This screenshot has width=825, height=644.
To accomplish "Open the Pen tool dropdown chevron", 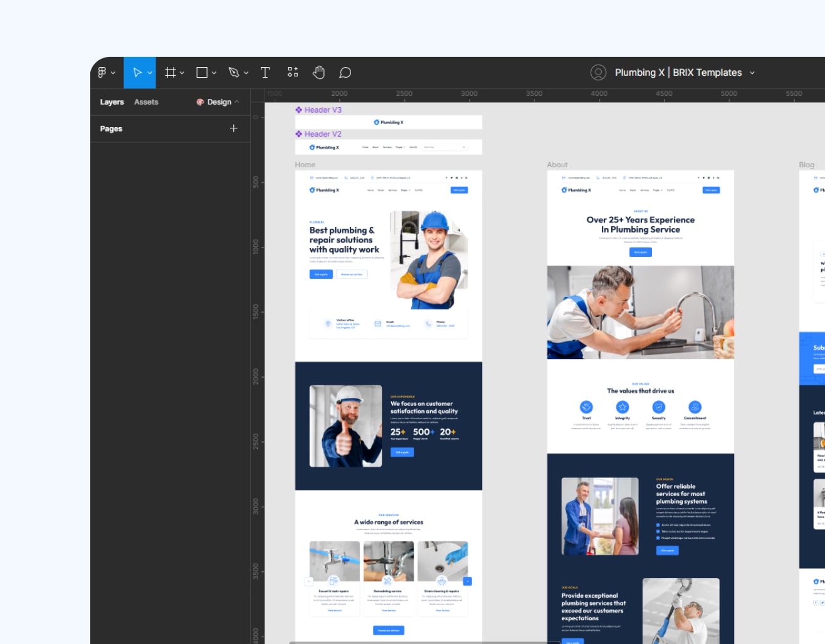I will [246, 72].
